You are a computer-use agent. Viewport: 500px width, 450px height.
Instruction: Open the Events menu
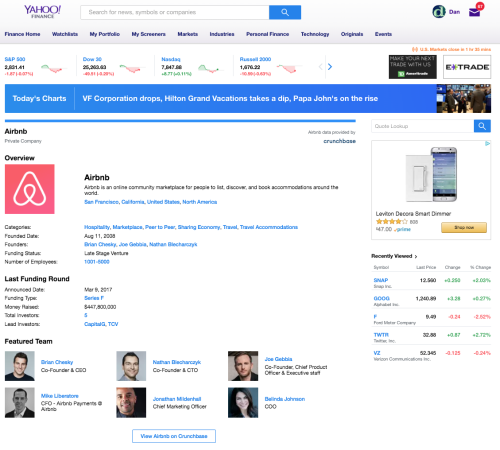[383, 34]
